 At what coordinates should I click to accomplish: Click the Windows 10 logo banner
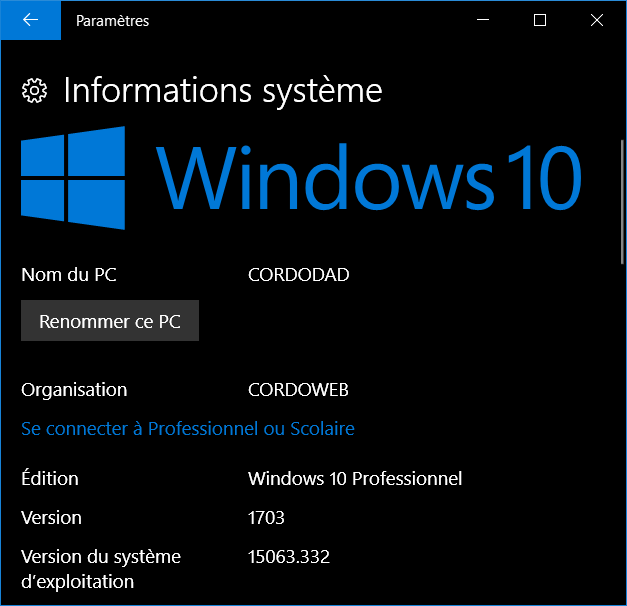point(301,178)
